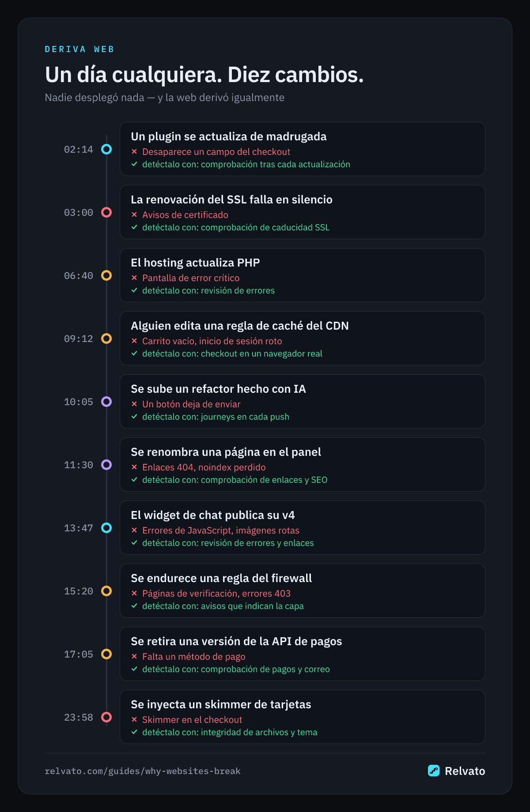Open the 'El hosting actualiza PHP' card
Screen dimensions: 530x812
pyautogui.click(x=303, y=275)
